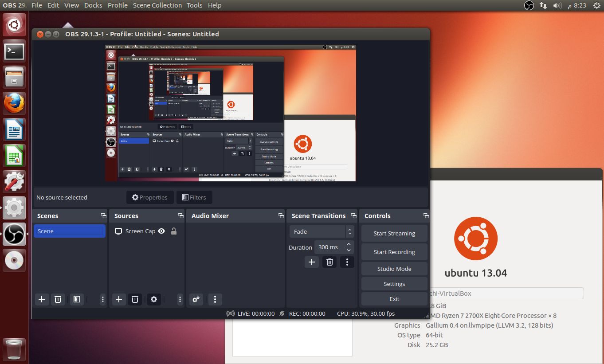This screenshot has height=364, width=604.
Task: Toggle visibility of Screen Cap source
Action: [162, 231]
